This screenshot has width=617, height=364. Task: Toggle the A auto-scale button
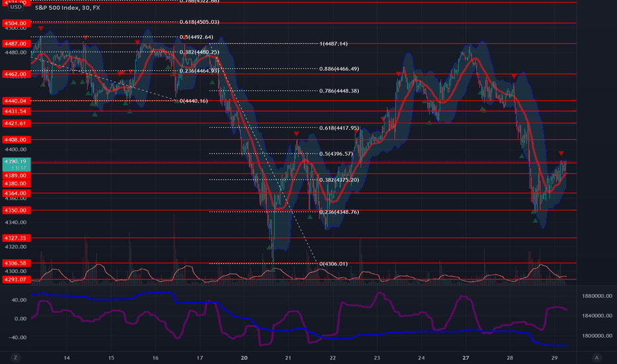pos(596,357)
